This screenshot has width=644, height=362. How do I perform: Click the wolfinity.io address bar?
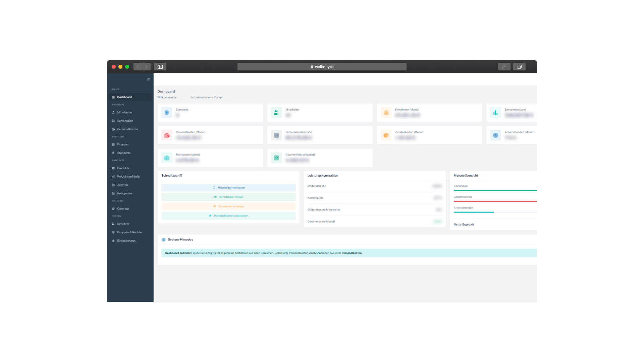point(322,67)
